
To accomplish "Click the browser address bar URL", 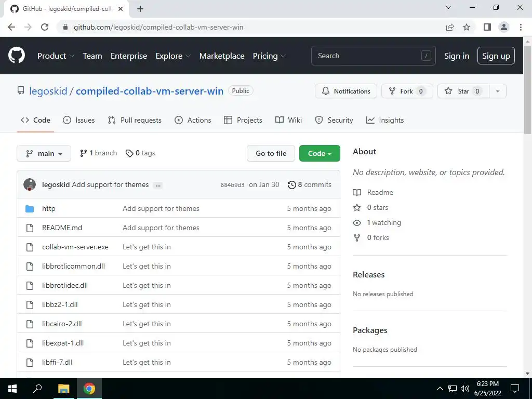I will click(158, 27).
